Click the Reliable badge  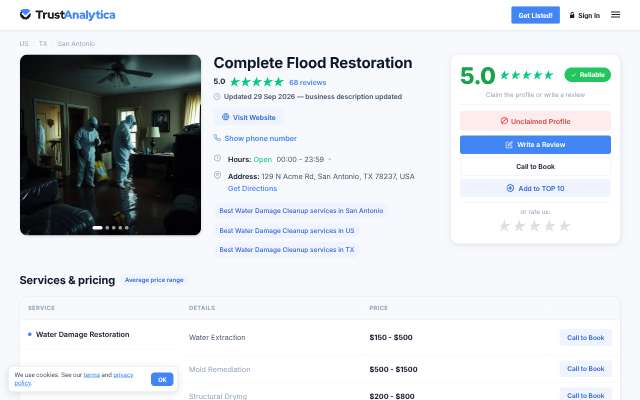[587, 75]
